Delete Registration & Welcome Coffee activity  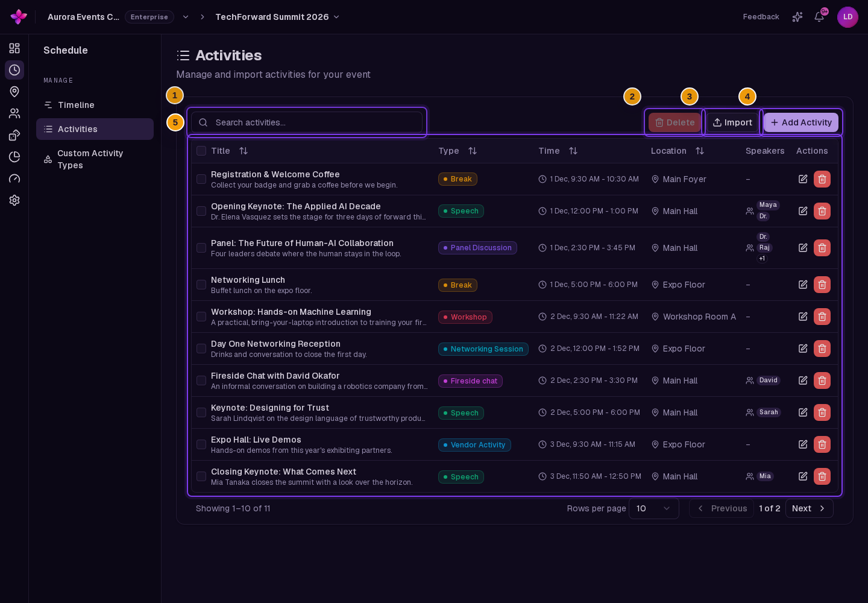(x=822, y=179)
